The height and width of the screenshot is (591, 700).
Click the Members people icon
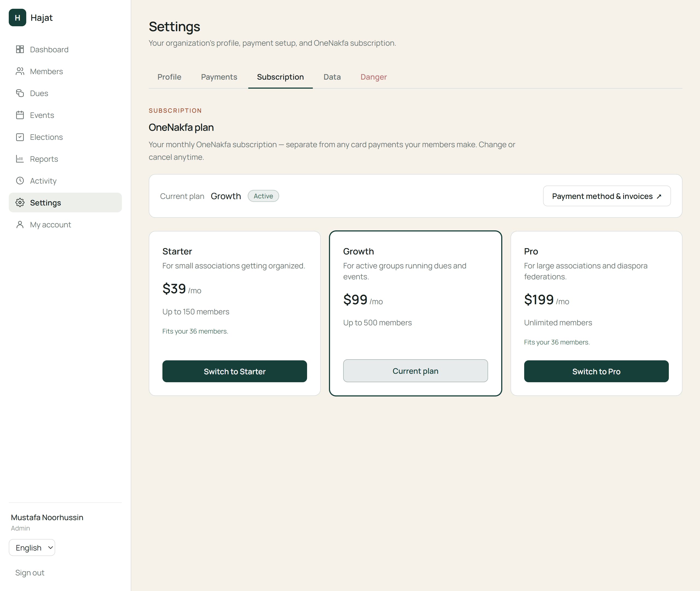tap(20, 71)
